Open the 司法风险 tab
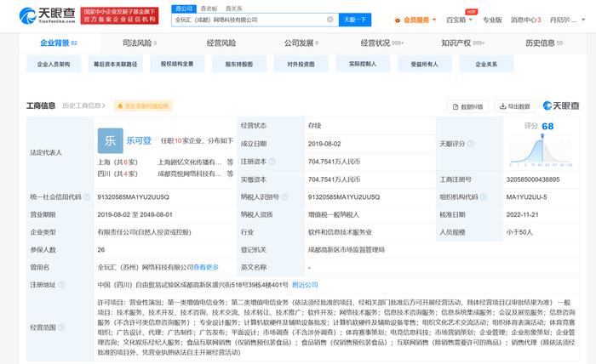The image size is (596, 364). [x=140, y=43]
